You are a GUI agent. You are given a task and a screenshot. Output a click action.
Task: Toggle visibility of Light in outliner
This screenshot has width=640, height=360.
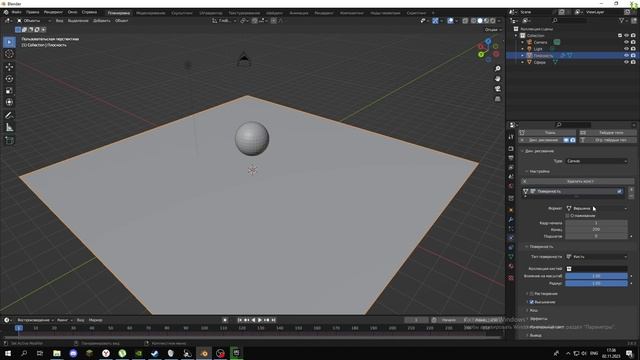pos(627,49)
